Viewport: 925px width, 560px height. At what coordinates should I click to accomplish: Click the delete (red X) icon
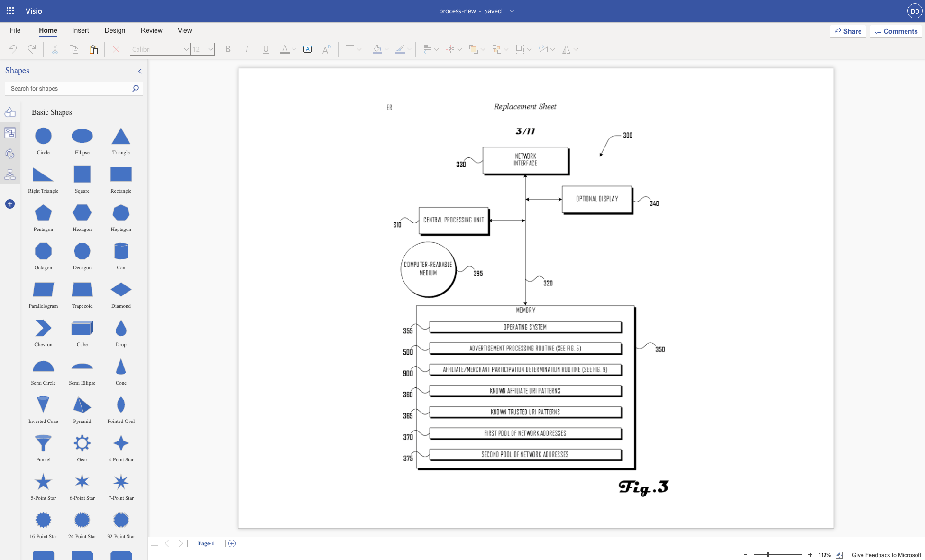(116, 49)
